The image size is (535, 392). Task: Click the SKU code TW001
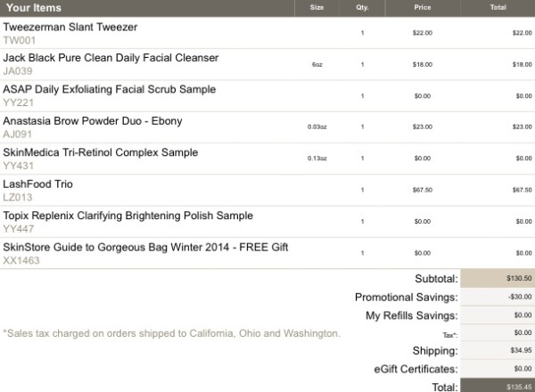click(x=19, y=41)
